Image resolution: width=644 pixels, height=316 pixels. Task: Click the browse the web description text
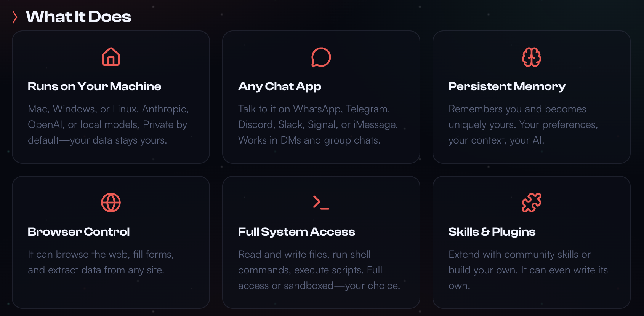101,262
